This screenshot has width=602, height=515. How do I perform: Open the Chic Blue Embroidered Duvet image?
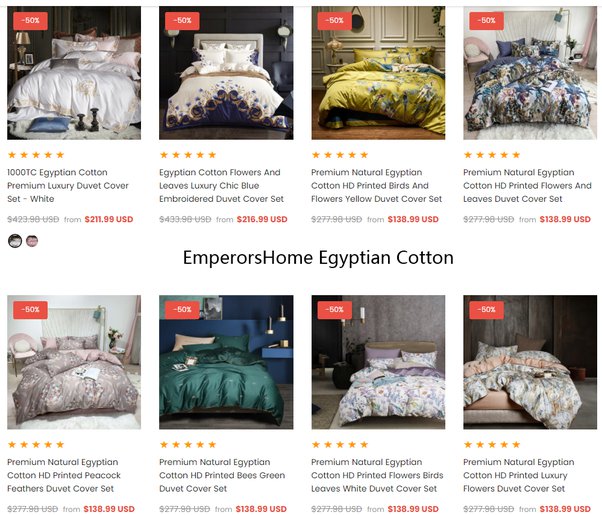pos(226,73)
